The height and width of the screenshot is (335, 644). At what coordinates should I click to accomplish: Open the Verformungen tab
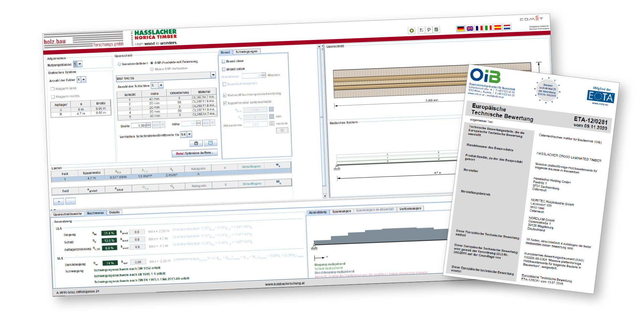pyautogui.click(x=410, y=209)
